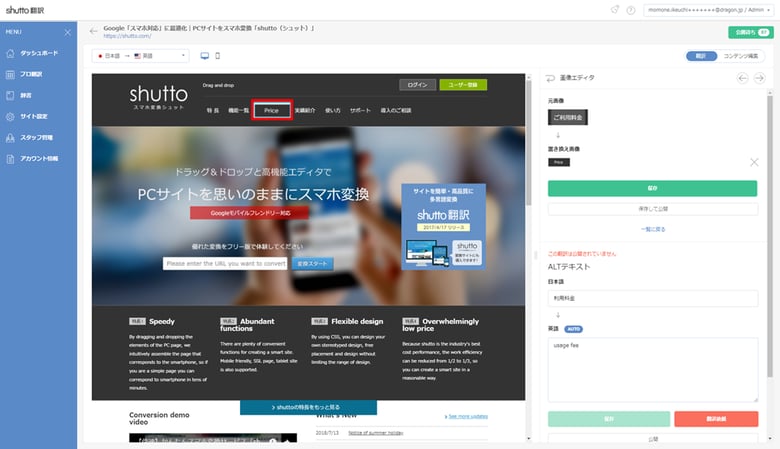Click the shutto翻訳 promotional banner
This screenshot has width=780, height=449.
coord(443,227)
